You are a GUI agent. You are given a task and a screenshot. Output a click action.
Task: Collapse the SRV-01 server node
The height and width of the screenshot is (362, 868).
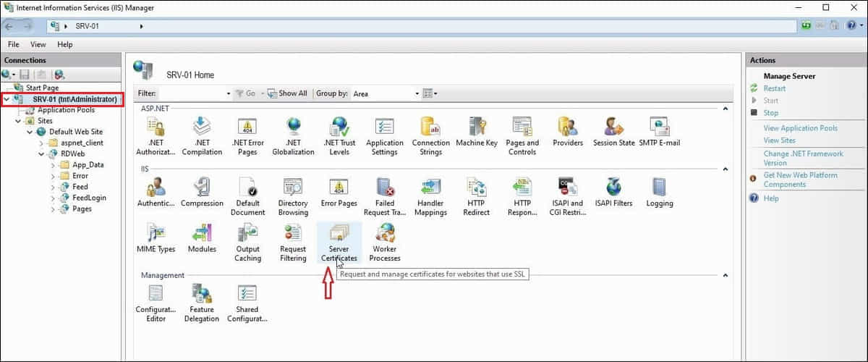[x=7, y=99]
